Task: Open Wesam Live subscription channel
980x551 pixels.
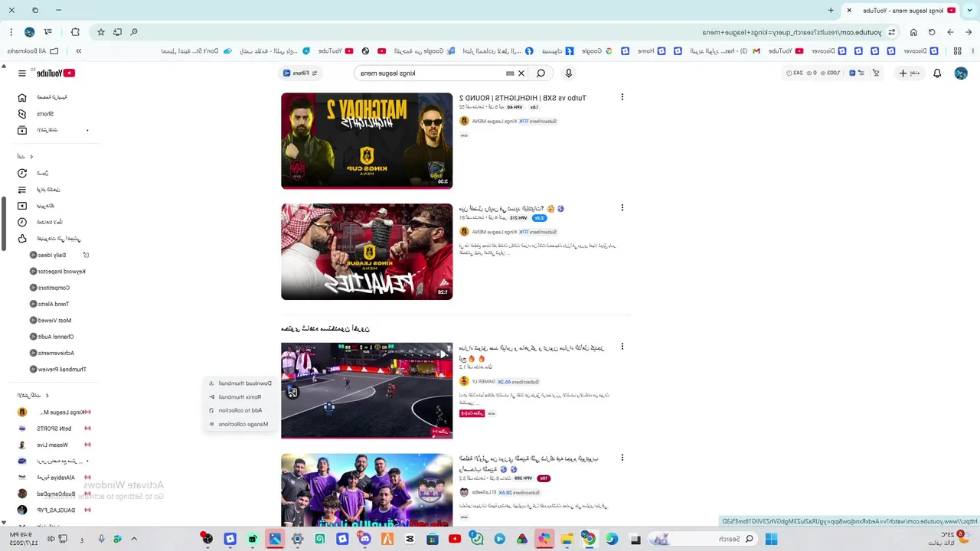Action: pos(54,445)
